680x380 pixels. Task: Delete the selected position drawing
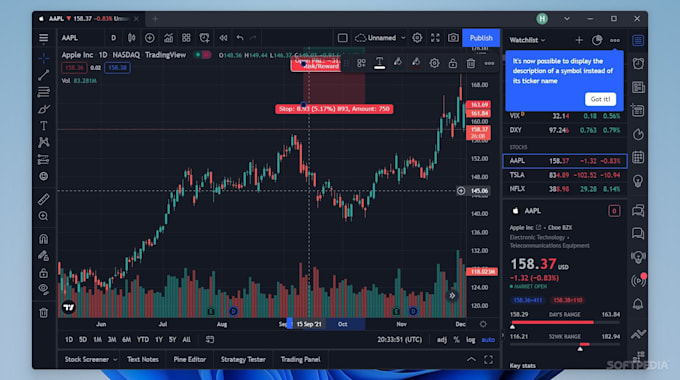[471, 64]
